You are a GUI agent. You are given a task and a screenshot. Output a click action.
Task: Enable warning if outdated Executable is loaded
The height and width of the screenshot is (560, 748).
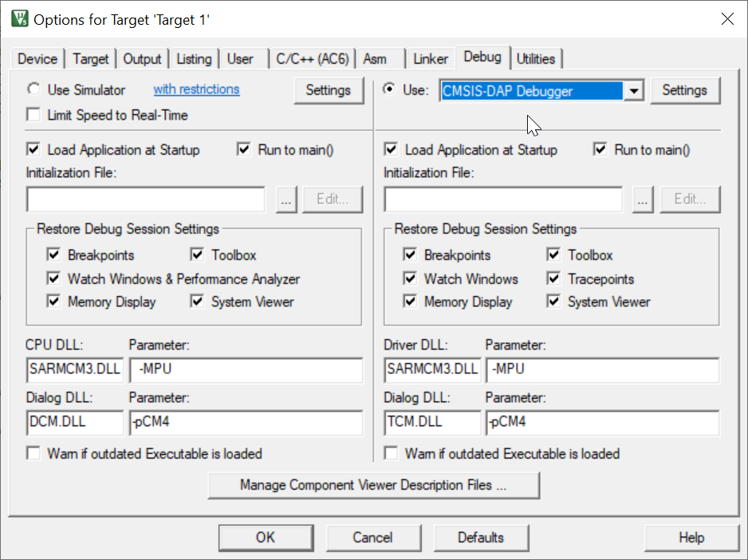click(33, 453)
